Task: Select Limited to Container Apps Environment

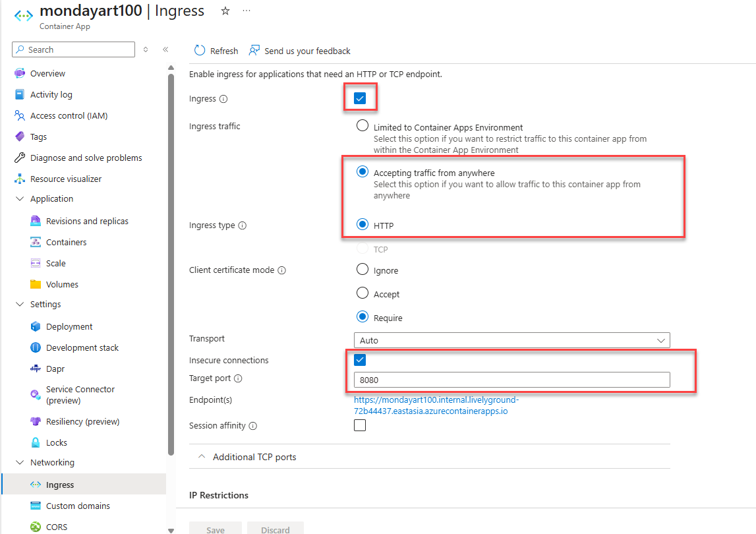Action: point(362,125)
